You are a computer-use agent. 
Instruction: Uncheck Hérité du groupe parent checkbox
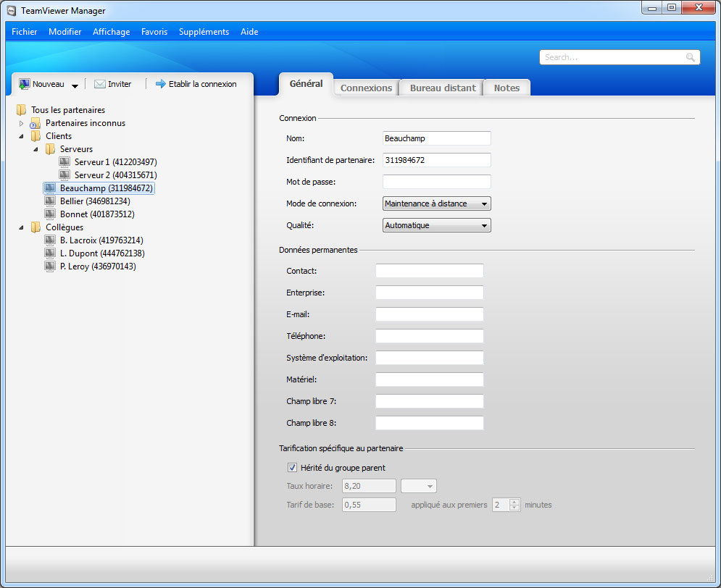293,468
